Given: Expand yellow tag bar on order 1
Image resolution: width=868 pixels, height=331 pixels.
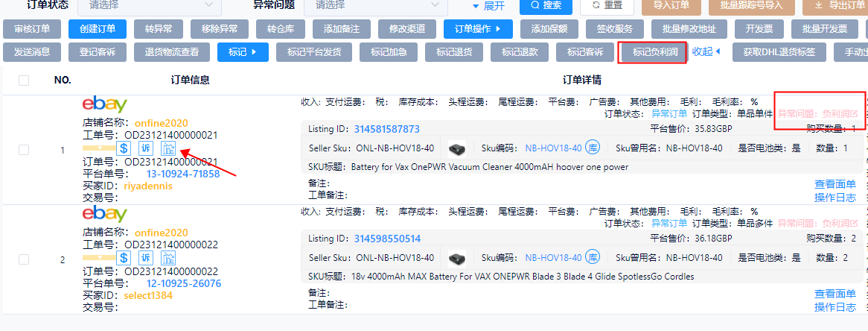Looking at the screenshot, I should (x=98, y=148).
